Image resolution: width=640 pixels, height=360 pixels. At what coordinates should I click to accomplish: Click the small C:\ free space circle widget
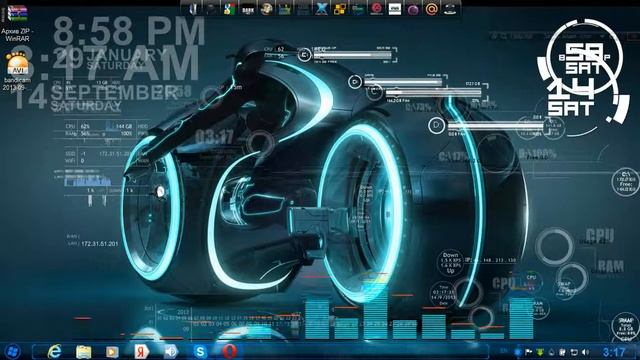click(x=625, y=182)
